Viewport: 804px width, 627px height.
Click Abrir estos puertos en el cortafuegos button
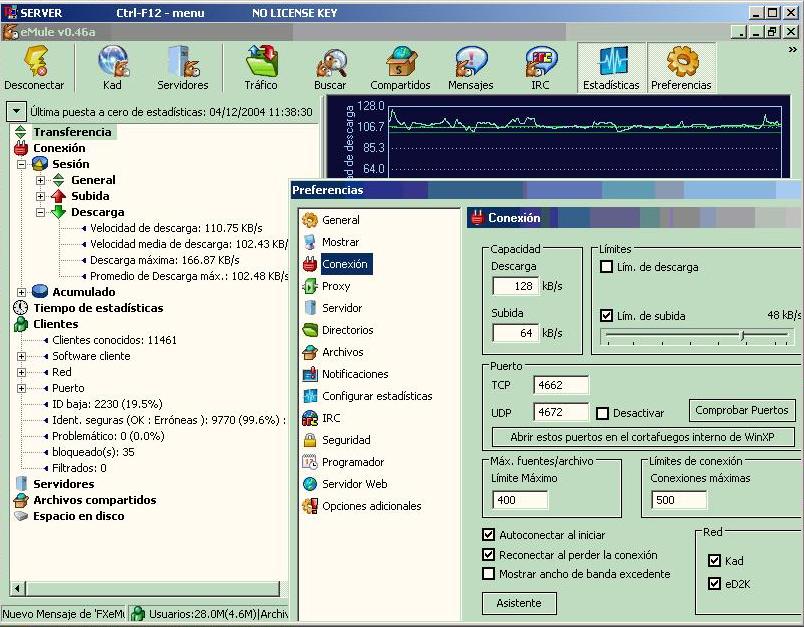click(x=642, y=437)
